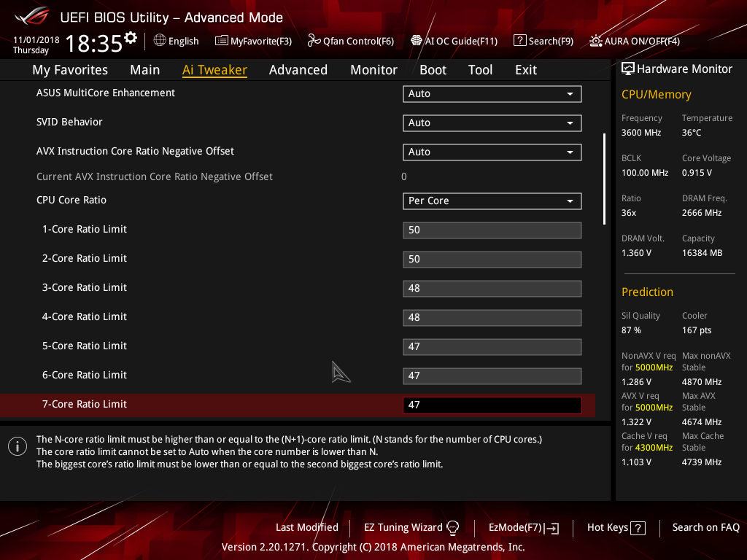Select the Ai Tweaker tab
747x560 pixels.
click(x=215, y=70)
